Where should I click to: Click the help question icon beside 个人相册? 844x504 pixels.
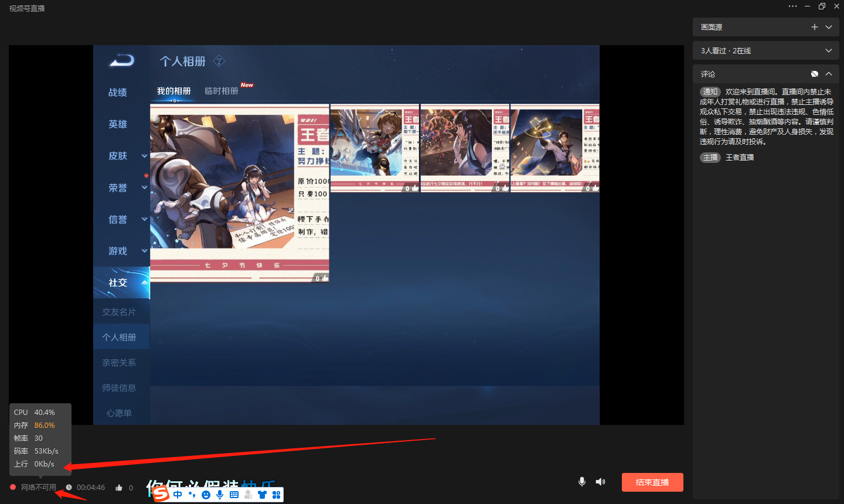coord(219,61)
